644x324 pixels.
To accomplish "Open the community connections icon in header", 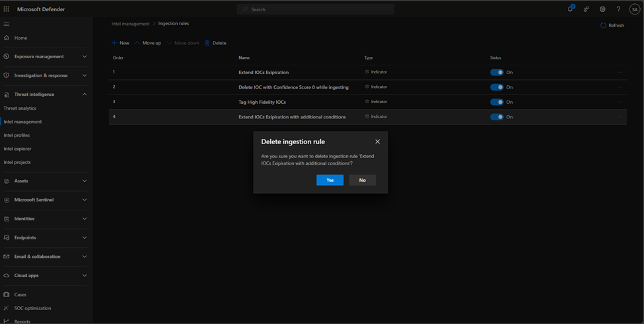I will tap(587, 9).
